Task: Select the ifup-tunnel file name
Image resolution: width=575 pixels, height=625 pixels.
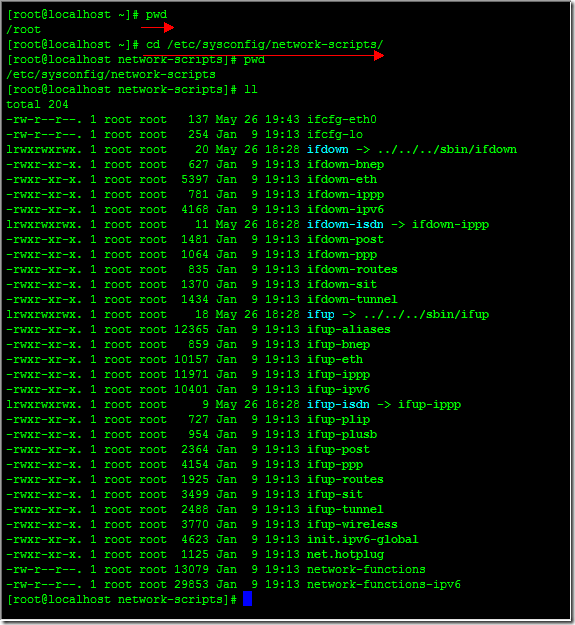Action: click(x=345, y=510)
